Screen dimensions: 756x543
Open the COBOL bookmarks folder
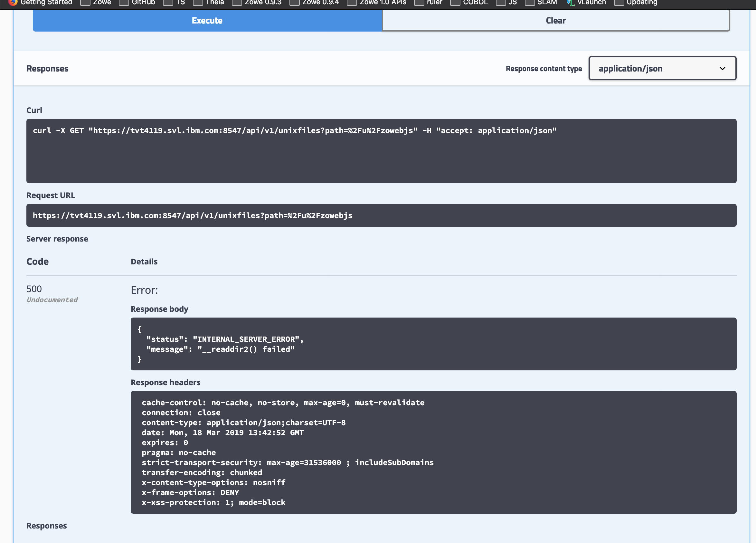[x=469, y=3]
